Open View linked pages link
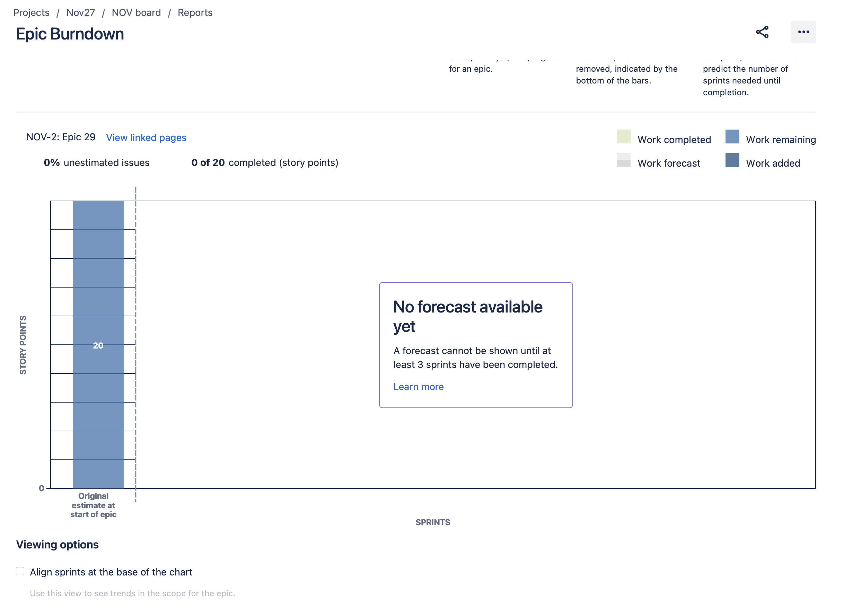Image resolution: width=844 pixels, height=616 pixels. pos(146,138)
